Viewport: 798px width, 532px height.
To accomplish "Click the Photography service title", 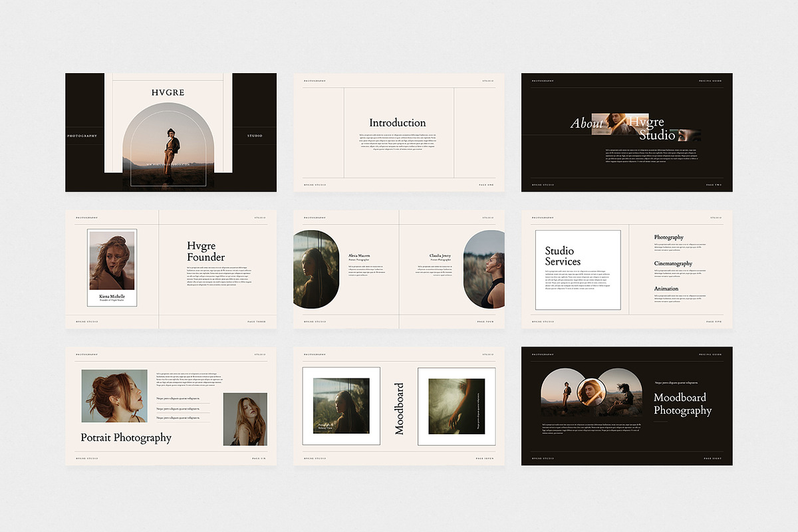I will (668, 237).
